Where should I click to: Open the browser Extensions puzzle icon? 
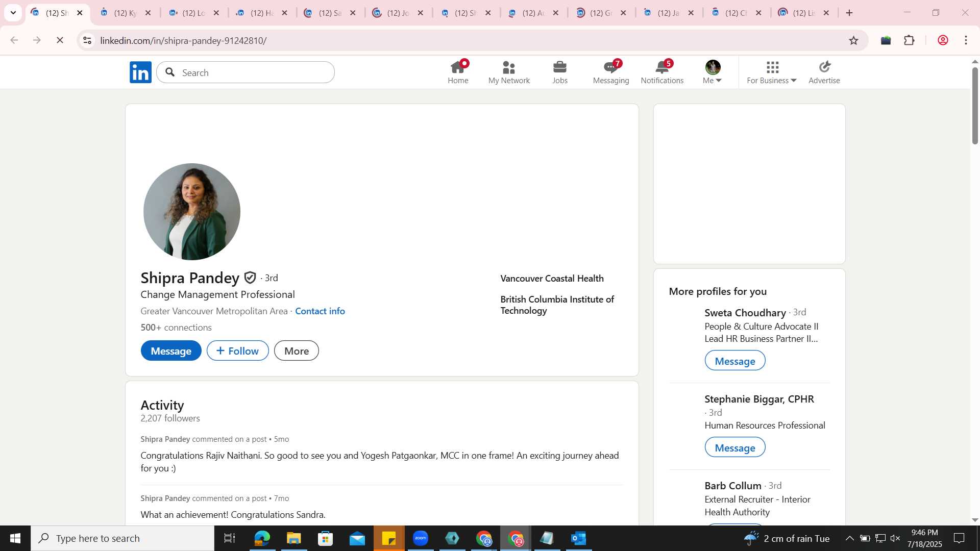(x=909, y=40)
